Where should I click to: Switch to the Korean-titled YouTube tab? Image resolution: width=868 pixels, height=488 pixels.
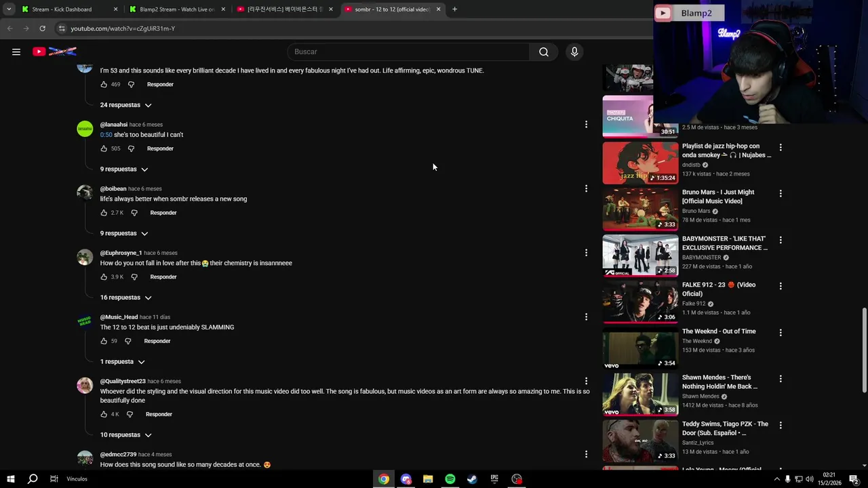(x=285, y=9)
